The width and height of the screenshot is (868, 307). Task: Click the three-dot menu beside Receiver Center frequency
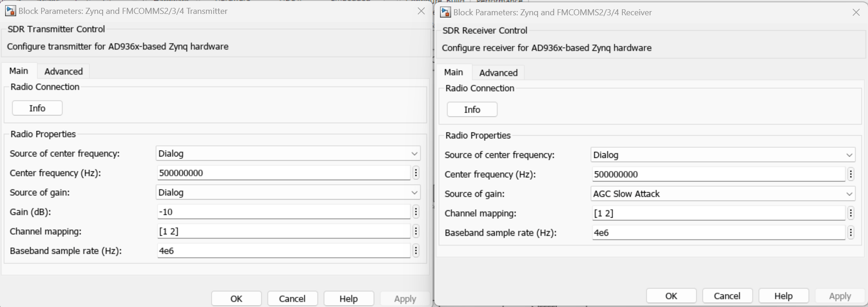pos(850,175)
